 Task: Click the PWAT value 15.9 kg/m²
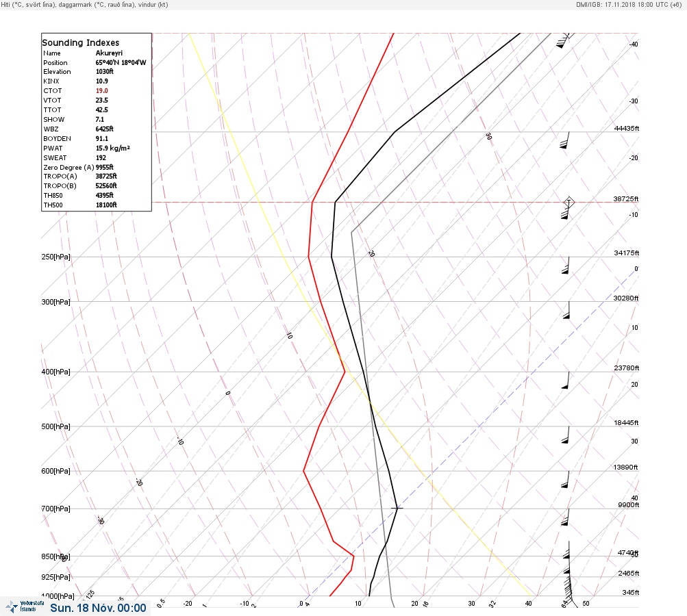(x=112, y=148)
